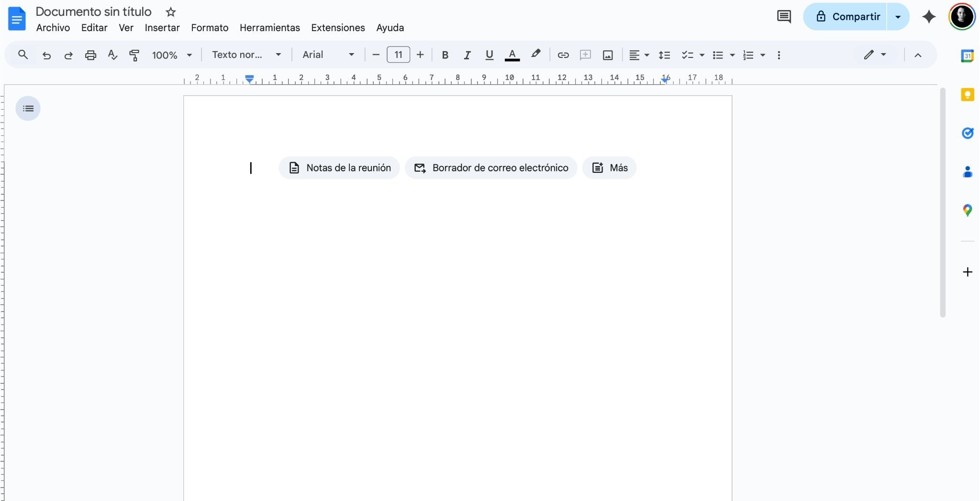Insert Borrador de correo electrónico template
The width and height of the screenshot is (980, 501).
(x=491, y=168)
